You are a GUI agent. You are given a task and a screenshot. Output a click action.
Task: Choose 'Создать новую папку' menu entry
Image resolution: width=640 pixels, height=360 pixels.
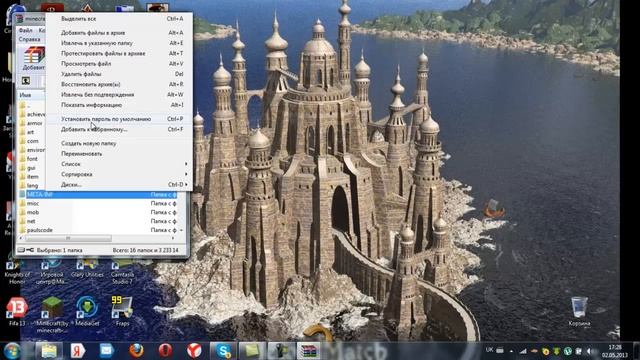tap(119, 143)
